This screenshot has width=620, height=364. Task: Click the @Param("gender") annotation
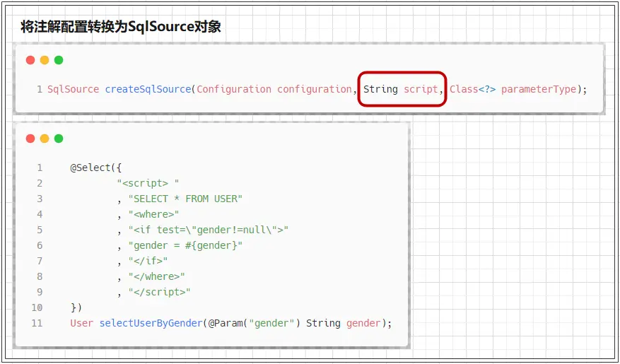(x=255, y=323)
